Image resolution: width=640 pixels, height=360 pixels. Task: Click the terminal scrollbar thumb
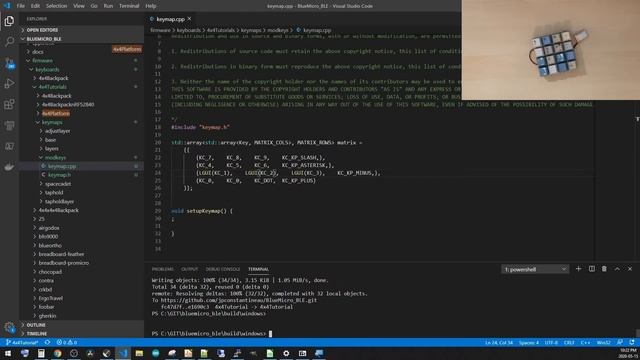(x=637, y=333)
